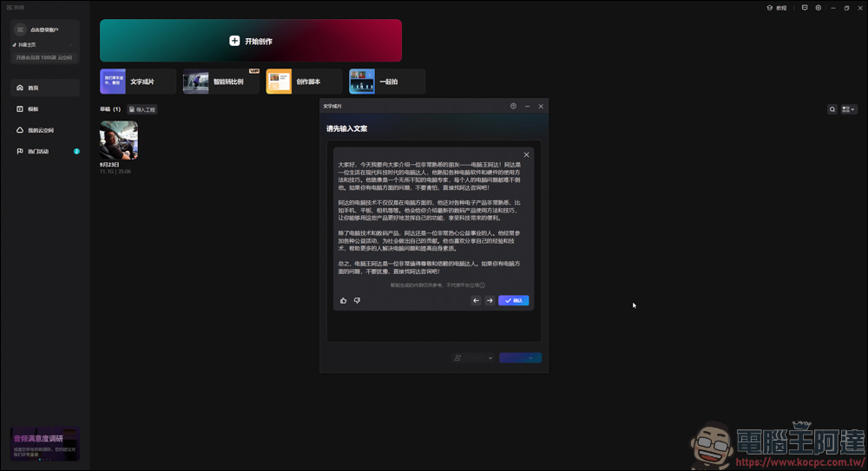Close the generated text card with its X
The image size is (868, 471).
pyautogui.click(x=526, y=155)
